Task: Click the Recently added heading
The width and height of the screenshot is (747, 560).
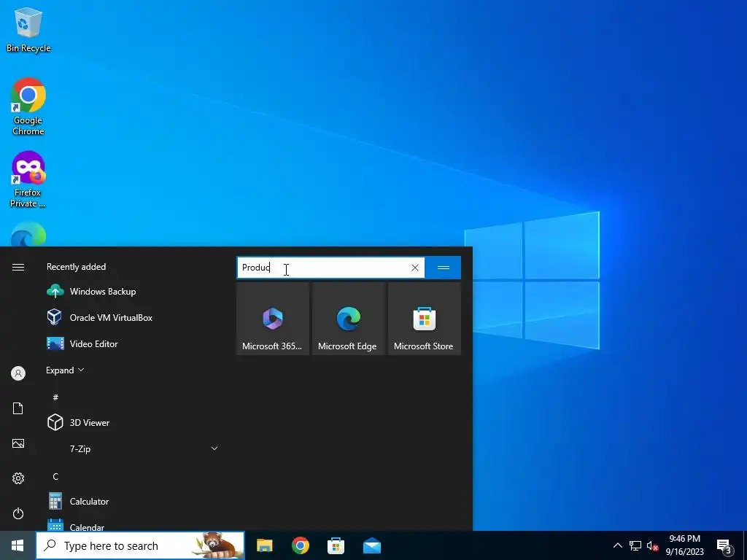Action: (76, 267)
